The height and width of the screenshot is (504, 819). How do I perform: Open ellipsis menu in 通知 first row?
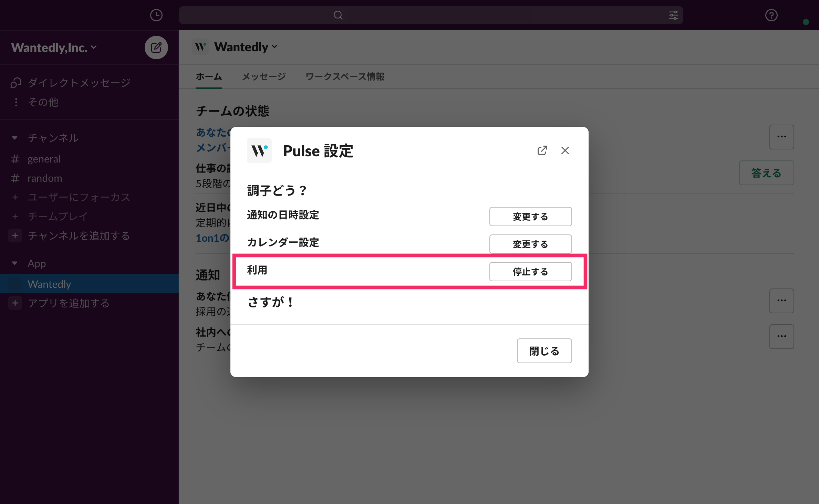[781, 301]
